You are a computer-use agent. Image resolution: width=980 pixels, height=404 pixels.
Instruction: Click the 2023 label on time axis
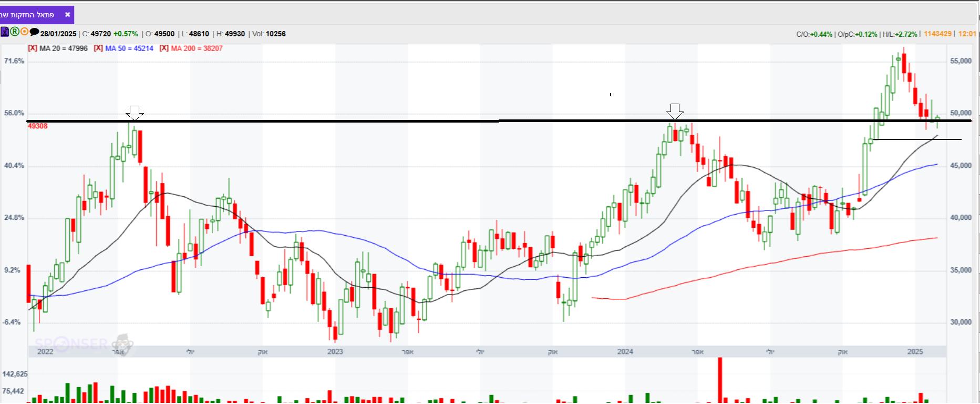(335, 351)
